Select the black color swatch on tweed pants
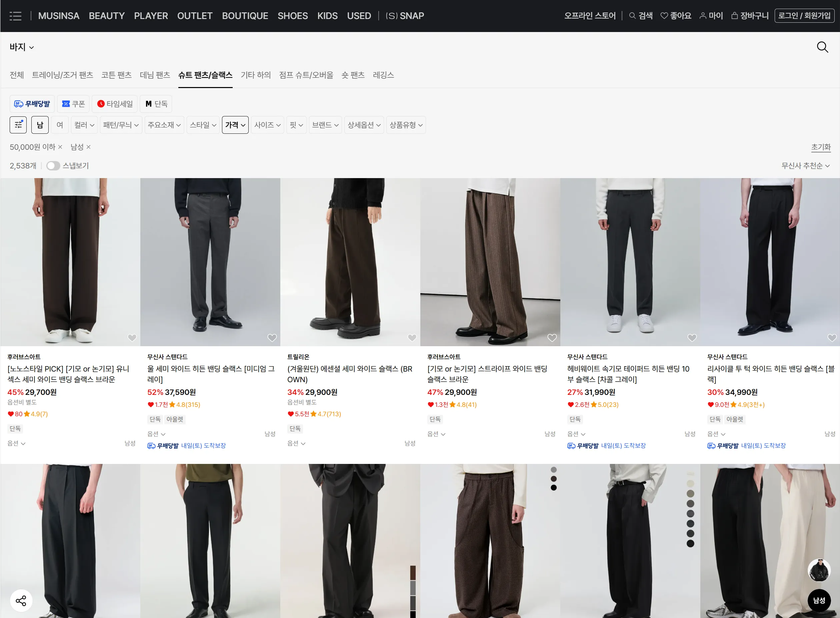The height and width of the screenshot is (618, 840). tap(554, 488)
